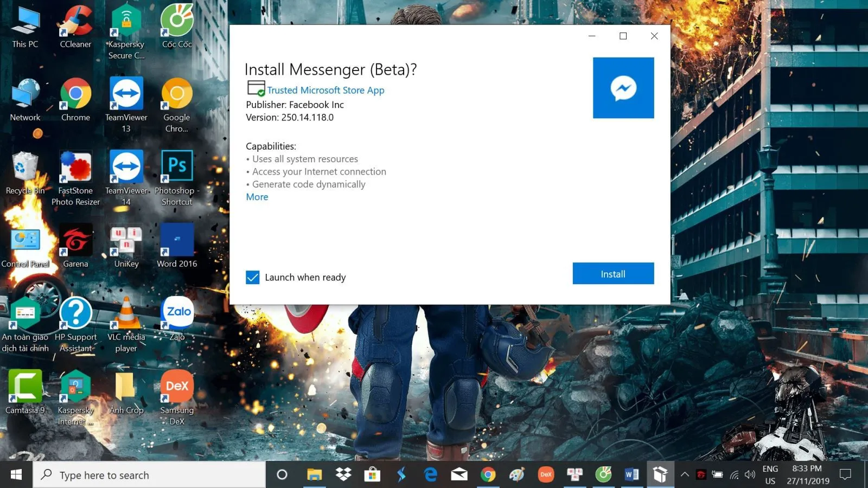The width and height of the screenshot is (868, 488).
Task: Select the CCleaner desktop shortcut
Action: pos(75,27)
